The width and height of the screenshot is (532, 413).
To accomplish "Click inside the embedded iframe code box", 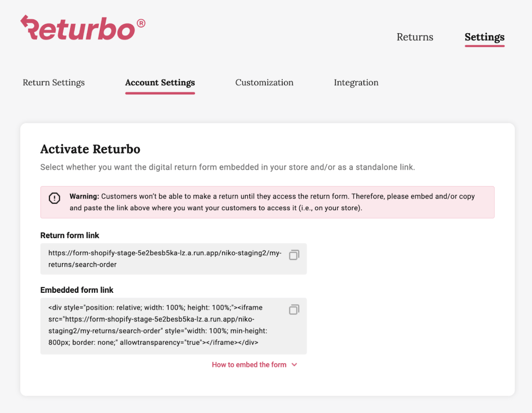I will point(174,326).
